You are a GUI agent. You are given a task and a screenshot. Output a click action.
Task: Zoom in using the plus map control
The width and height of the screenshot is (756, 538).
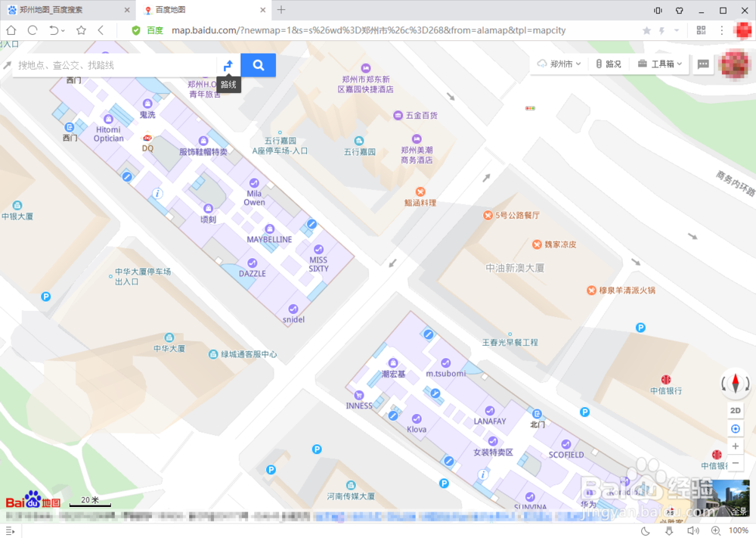pos(736,446)
